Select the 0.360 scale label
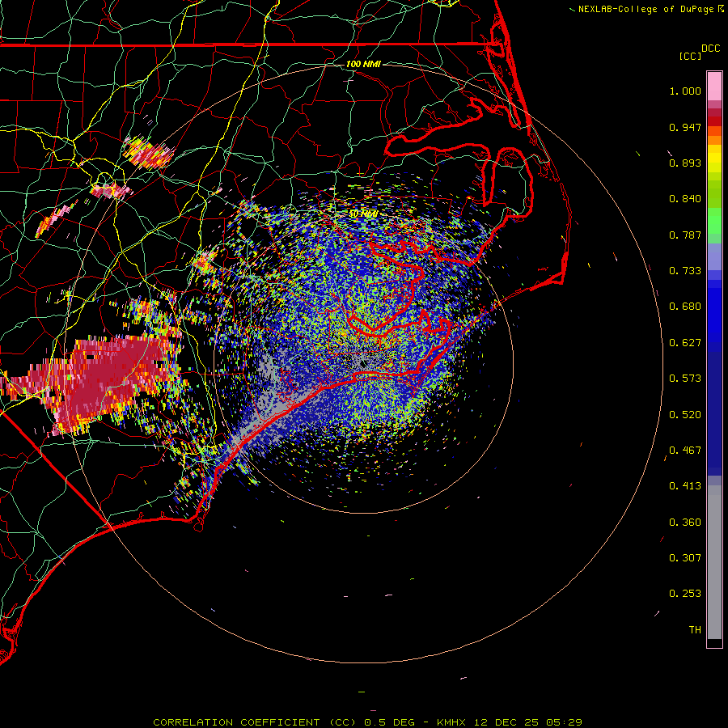The image size is (728, 728). point(685,523)
